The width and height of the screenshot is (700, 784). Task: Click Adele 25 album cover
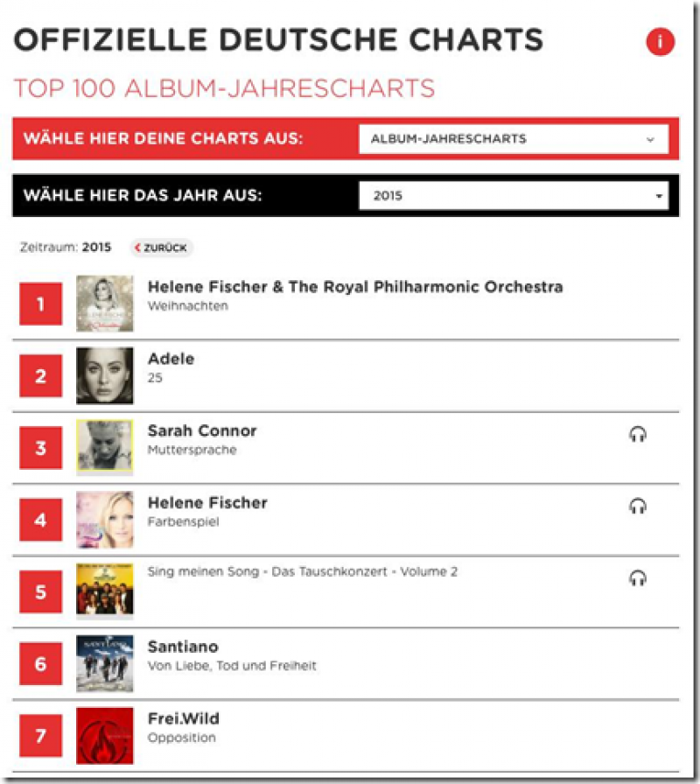[105, 375]
